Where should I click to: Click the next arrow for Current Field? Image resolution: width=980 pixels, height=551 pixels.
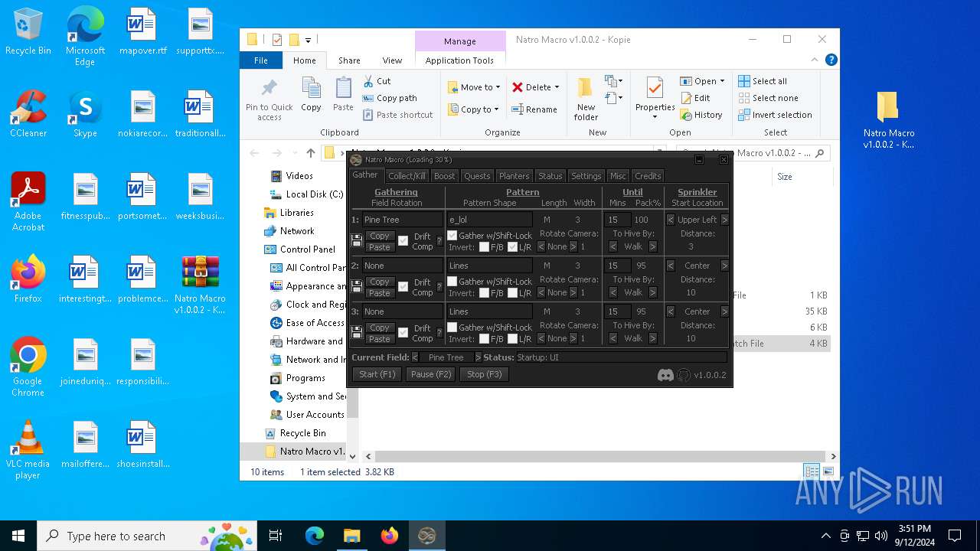(478, 357)
